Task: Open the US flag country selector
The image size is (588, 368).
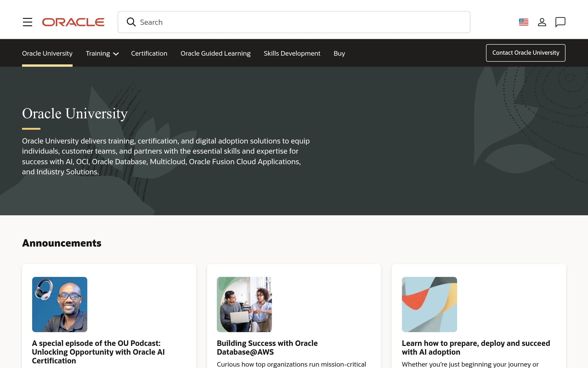Action: click(524, 22)
